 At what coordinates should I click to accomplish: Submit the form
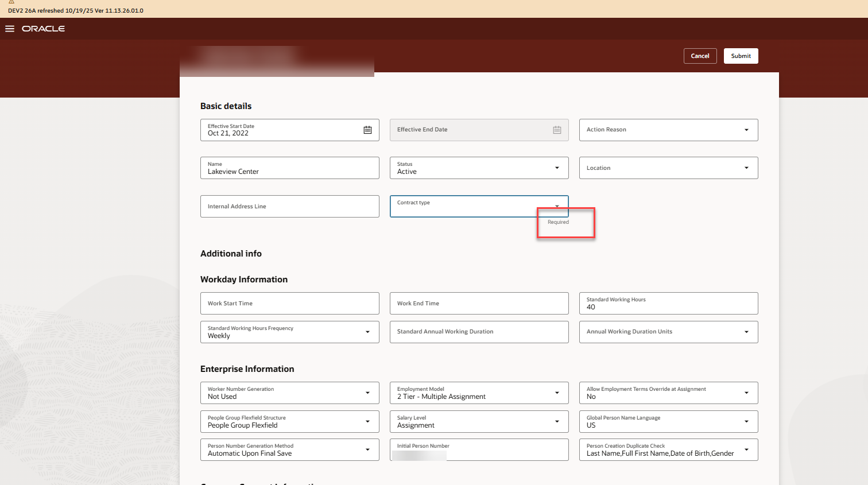point(741,56)
